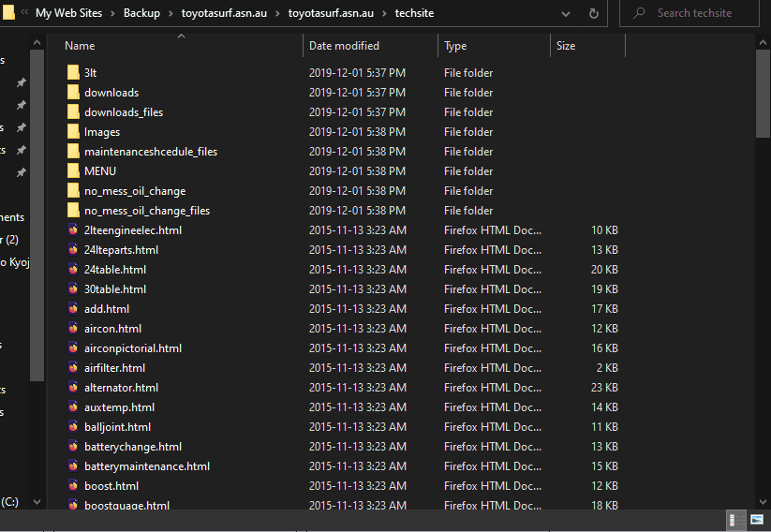Screen dimensions: 771x532
Task: Select the batterychange.html file
Action: coord(133,447)
